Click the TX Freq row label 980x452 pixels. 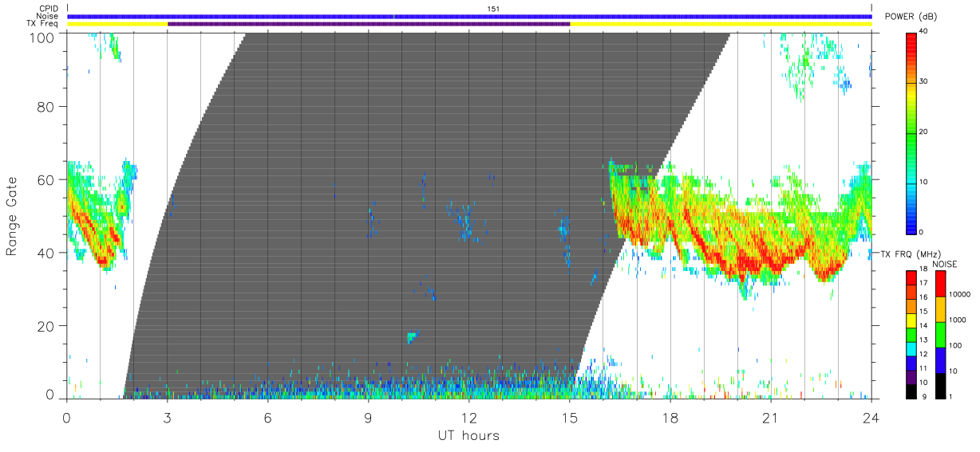tap(43, 23)
